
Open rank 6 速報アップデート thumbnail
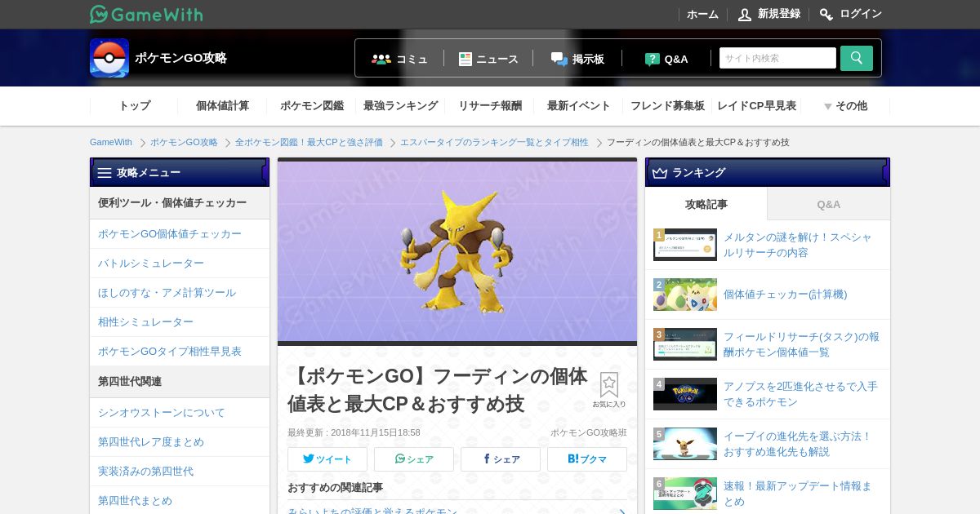click(685, 494)
